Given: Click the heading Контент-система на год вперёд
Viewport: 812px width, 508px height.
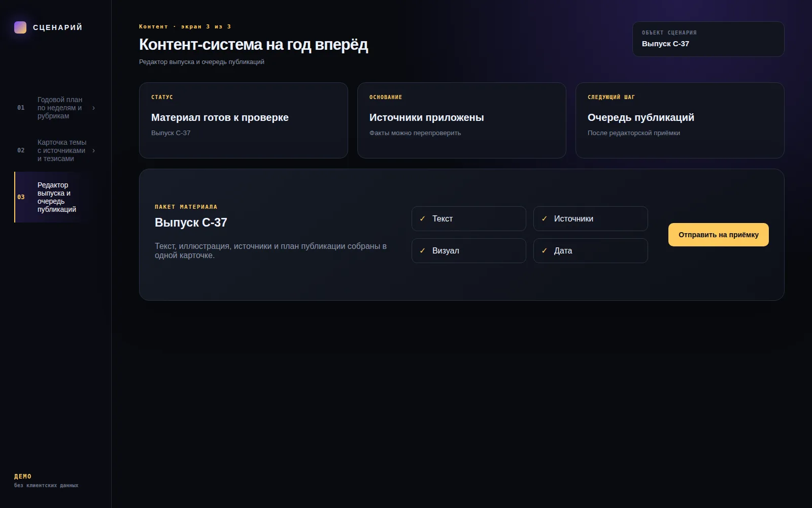Looking at the screenshot, I should click(253, 45).
